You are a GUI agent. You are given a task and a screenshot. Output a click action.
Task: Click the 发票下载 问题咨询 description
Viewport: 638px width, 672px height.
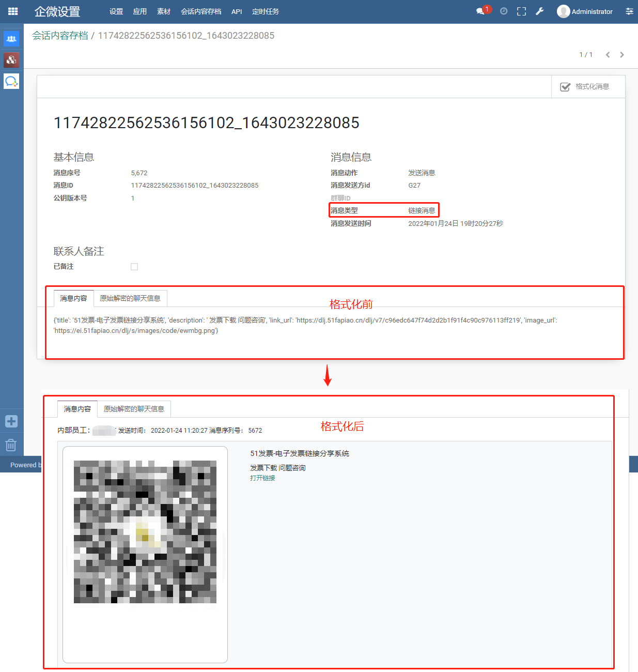pos(278,468)
